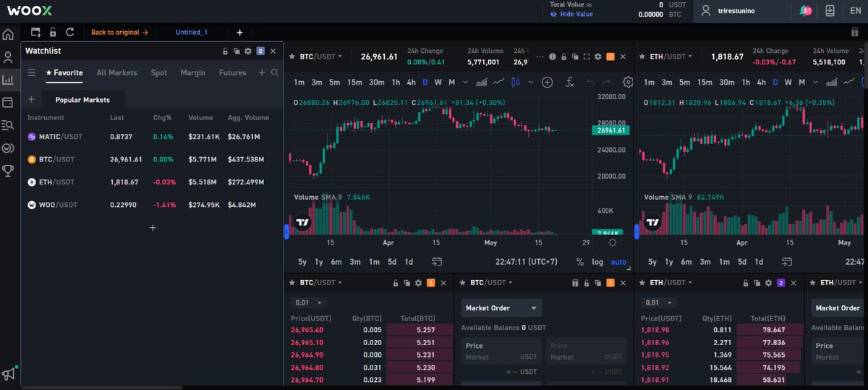Screen dimensions: 868x390
Task: Open the EN language selector
Action: (856, 11)
